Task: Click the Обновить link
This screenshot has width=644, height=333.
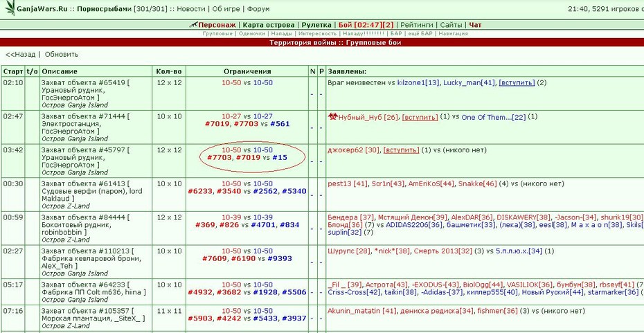Action: click(61, 54)
